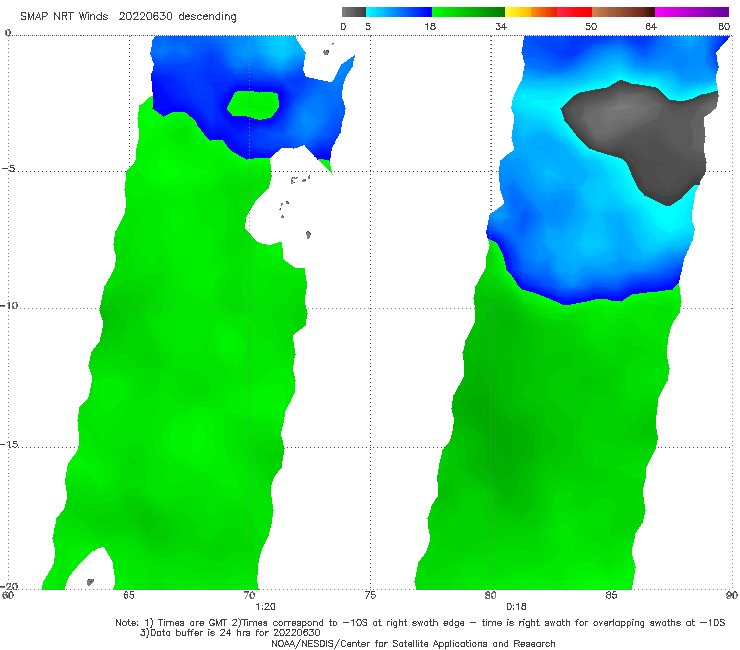Click the latitude label '-20'
This screenshot has width=740, height=650.
click(x=8, y=586)
